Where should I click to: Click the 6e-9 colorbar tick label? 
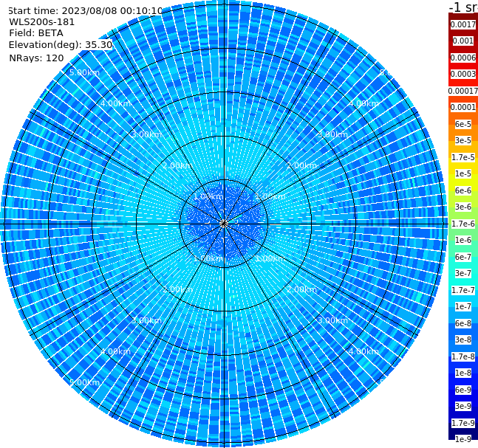pos(462,390)
